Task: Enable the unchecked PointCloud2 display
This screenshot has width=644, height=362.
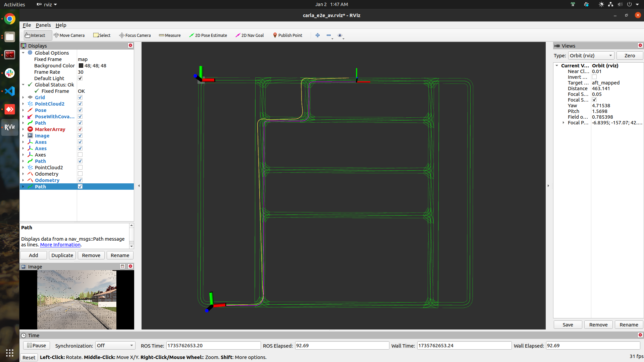Action: coord(80,168)
